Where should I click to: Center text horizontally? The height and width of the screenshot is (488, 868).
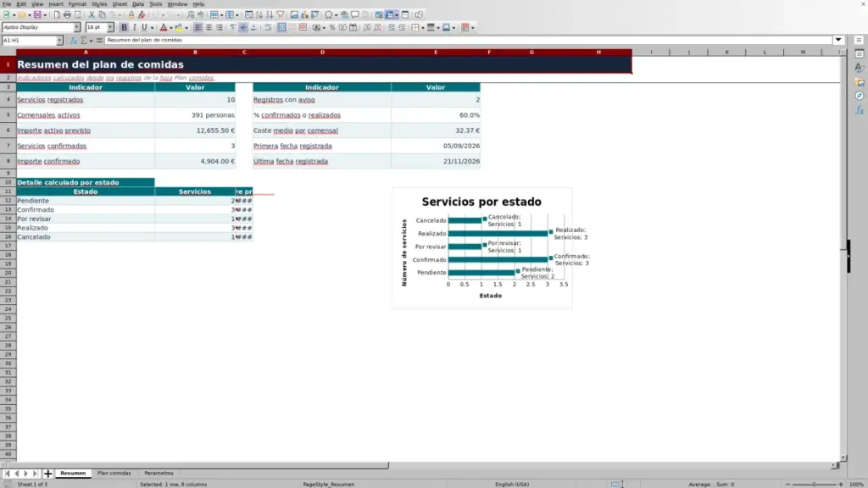pos(209,28)
